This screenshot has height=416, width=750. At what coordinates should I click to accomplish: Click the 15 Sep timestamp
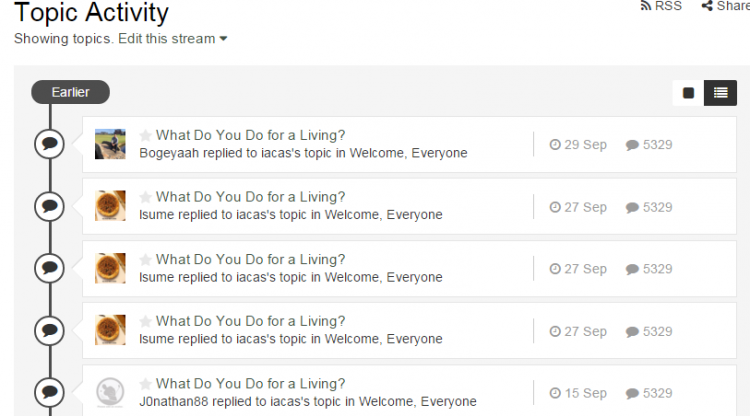[578, 393]
